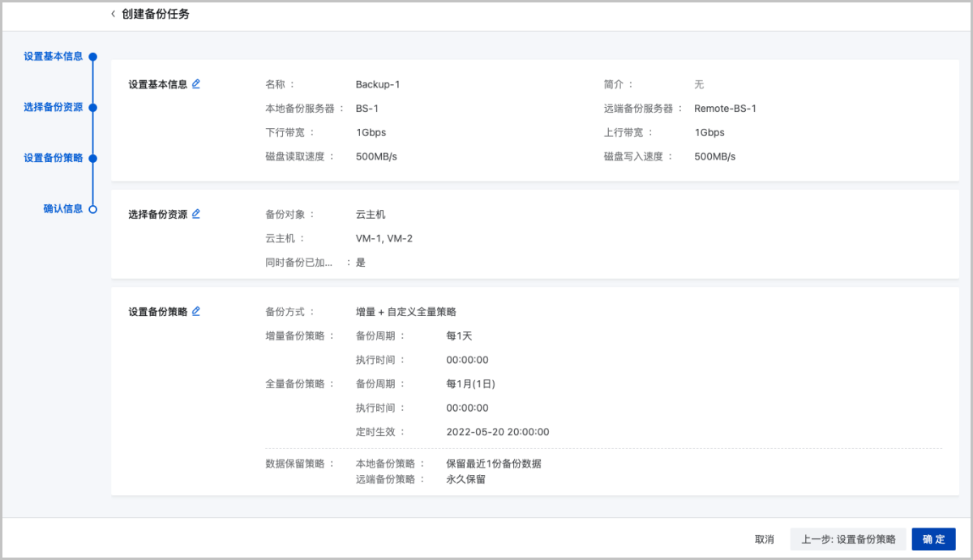Click the step dot for 设置基本信息
This screenshot has width=973, height=560.
tap(92, 57)
